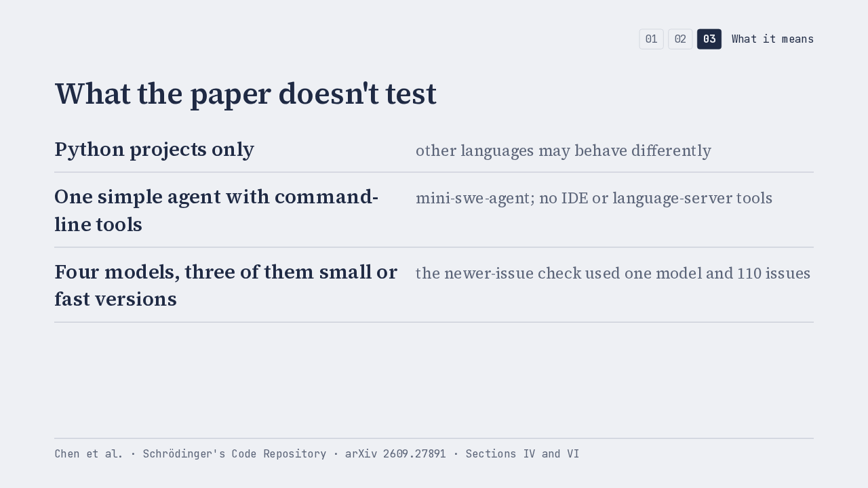Click the footer separator line above citation
This screenshot has height=488, width=868.
pyautogui.click(x=434, y=439)
